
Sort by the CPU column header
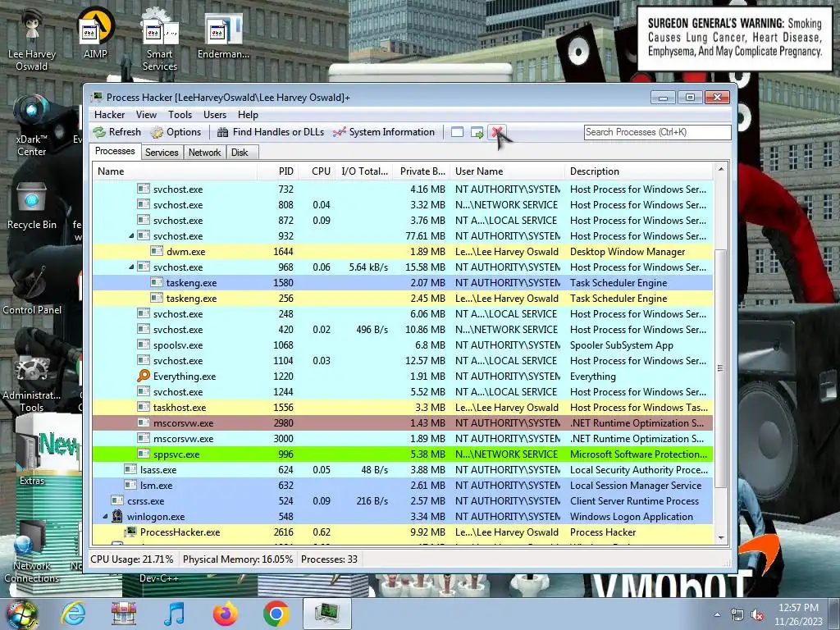point(317,171)
